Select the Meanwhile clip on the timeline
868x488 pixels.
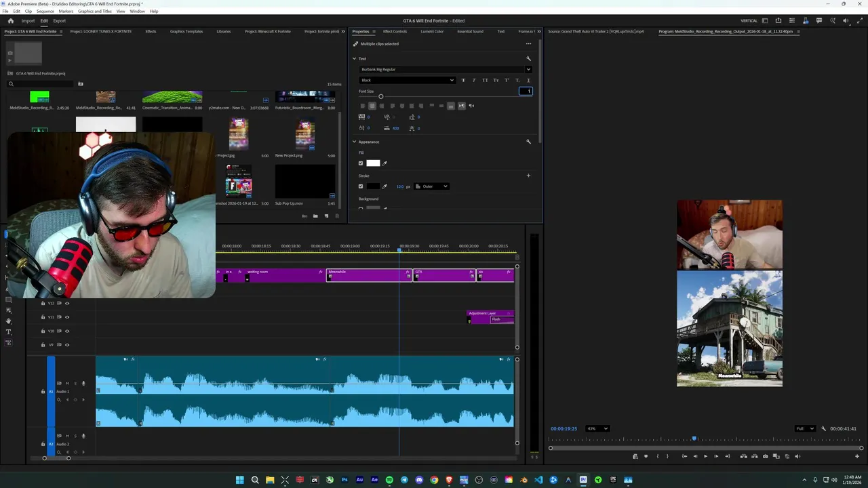(370, 274)
